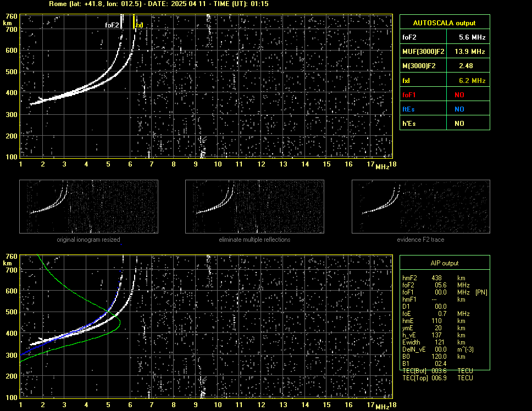Click the hmE value '110'

(437, 321)
